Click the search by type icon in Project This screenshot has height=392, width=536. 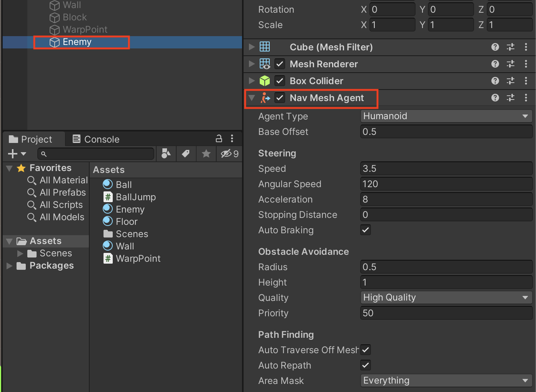[166, 154]
